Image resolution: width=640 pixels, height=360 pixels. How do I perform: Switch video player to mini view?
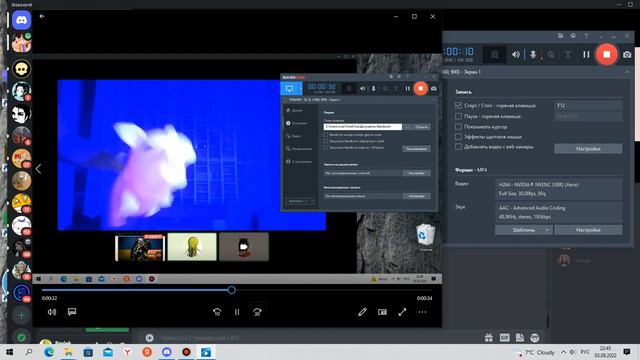pos(382,312)
